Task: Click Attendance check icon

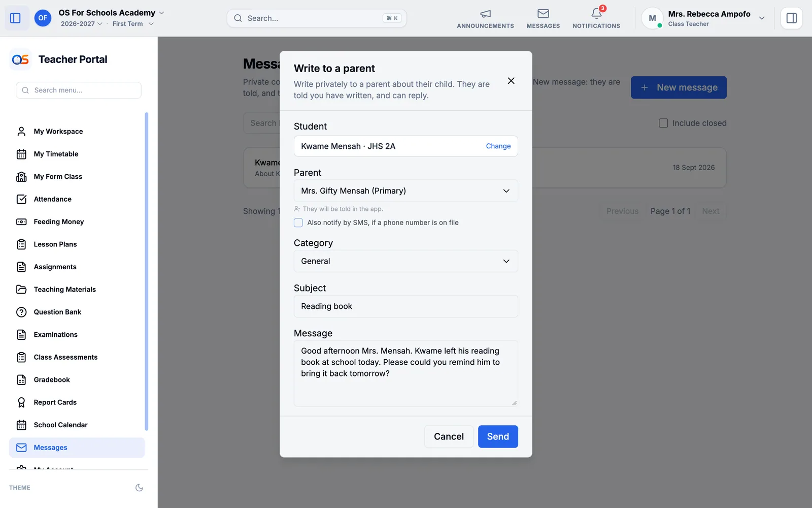Action: [21, 199]
